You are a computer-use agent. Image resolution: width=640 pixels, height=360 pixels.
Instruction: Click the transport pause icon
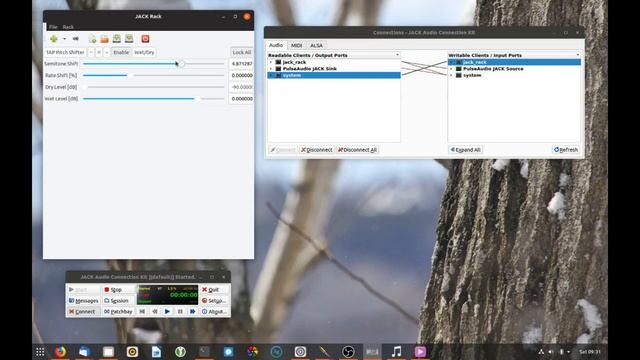click(180, 311)
